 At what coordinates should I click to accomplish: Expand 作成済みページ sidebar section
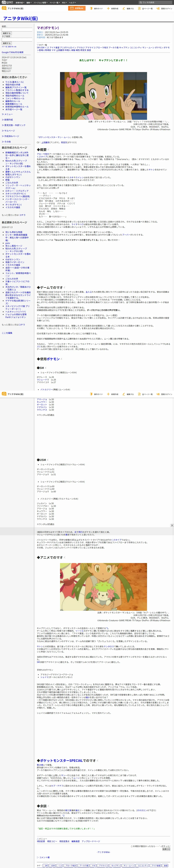tap(10, 136)
